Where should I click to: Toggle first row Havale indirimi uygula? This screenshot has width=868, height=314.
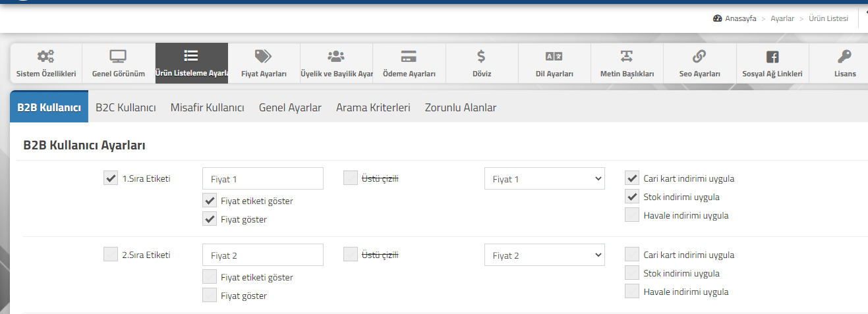pos(632,215)
